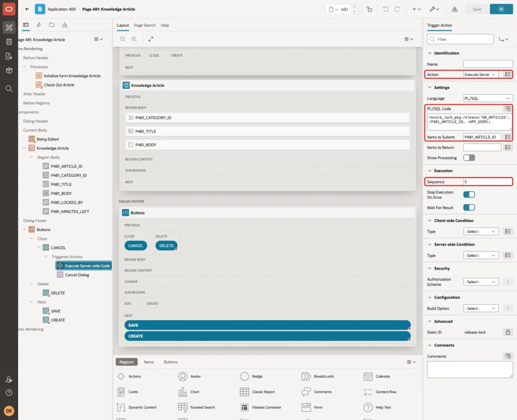
Task: Collapse Knowledge Article region tree node
Action: [24, 148]
